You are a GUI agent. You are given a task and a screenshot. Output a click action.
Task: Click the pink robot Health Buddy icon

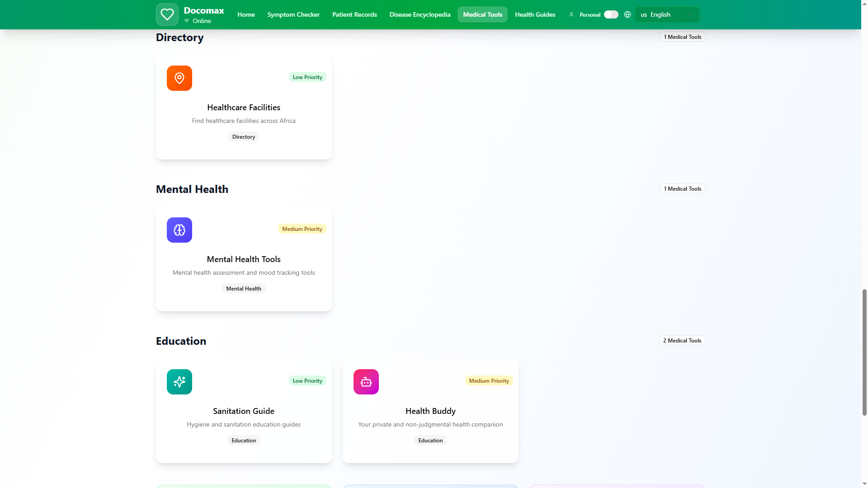(366, 382)
